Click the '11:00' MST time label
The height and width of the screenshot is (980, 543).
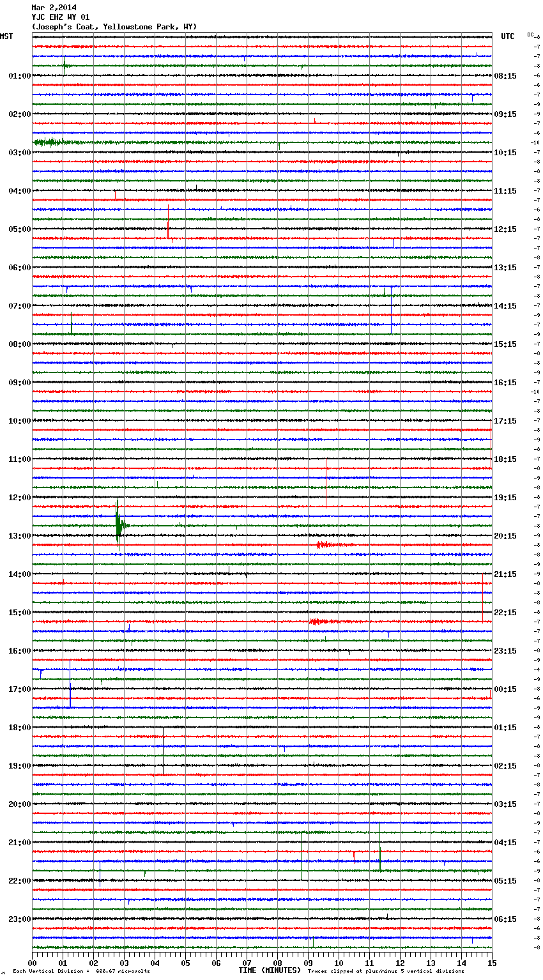19,459
